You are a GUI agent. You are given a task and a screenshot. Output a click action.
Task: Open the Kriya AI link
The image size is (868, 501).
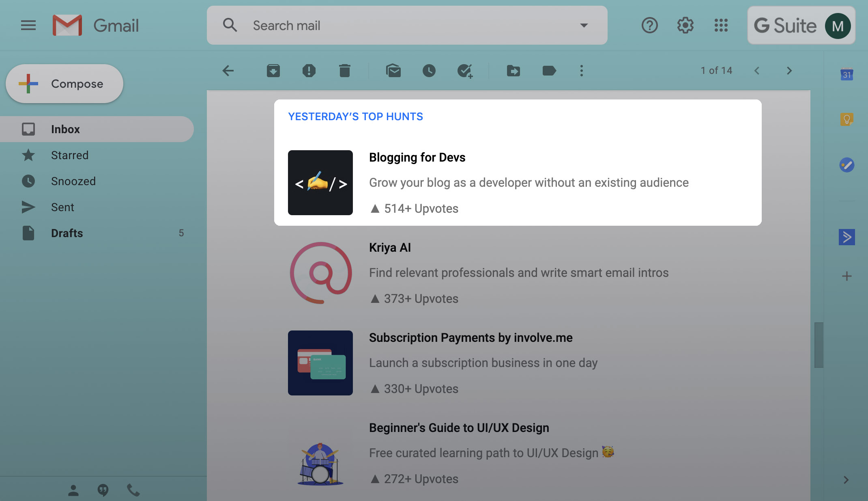click(x=390, y=248)
